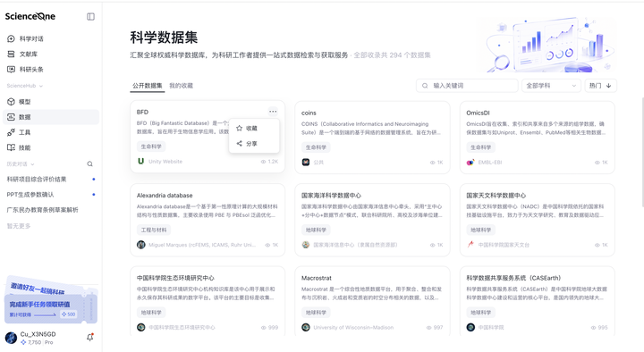Image resolution: width=644 pixels, height=352 pixels.
Task: Open 科学数据共享服务系统 (CASEarth) card title
Action: click(x=513, y=278)
